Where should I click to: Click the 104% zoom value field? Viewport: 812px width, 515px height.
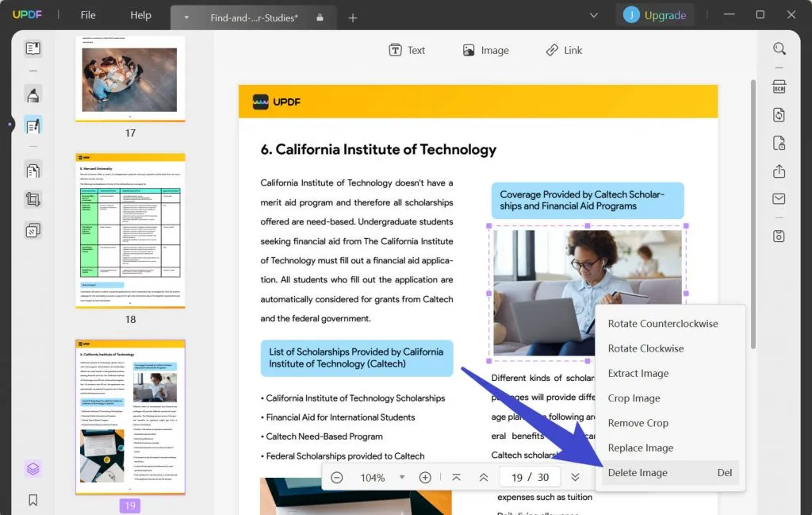coord(373,477)
